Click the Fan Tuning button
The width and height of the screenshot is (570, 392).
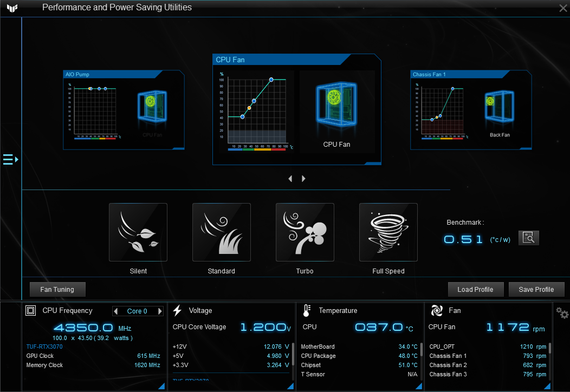coord(57,290)
